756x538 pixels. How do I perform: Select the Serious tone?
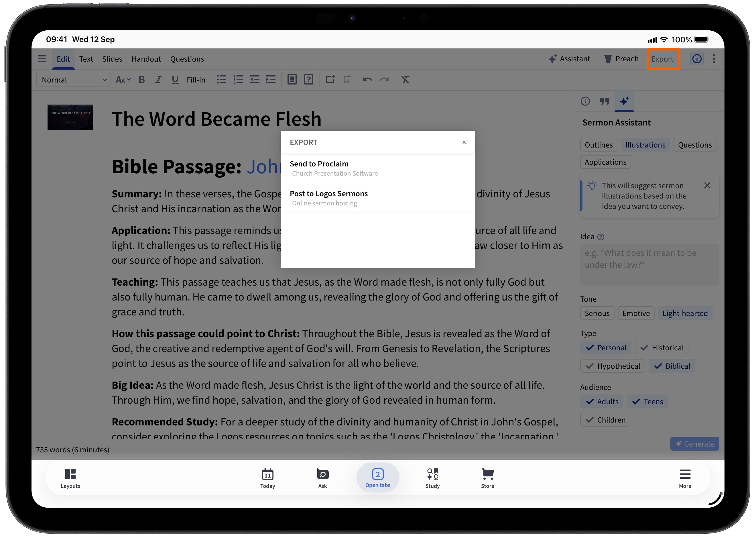pos(597,313)
